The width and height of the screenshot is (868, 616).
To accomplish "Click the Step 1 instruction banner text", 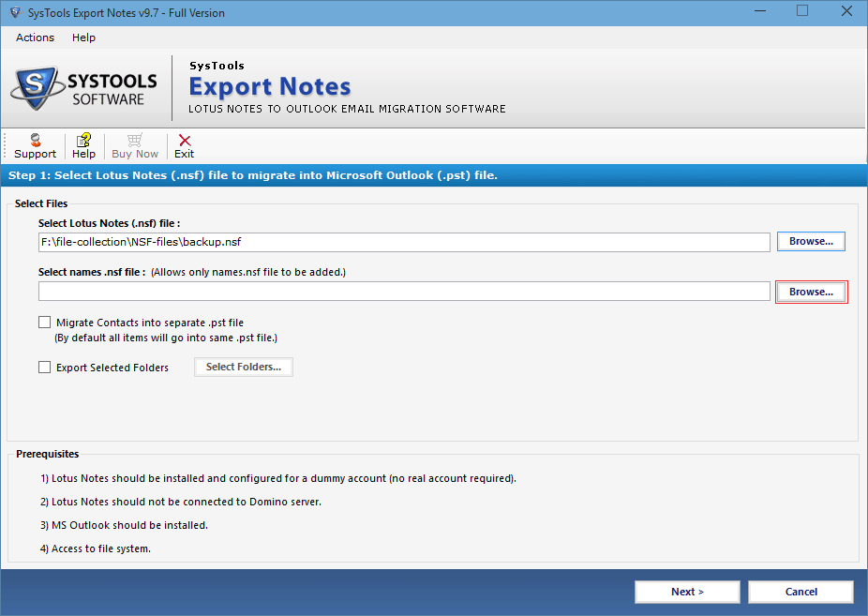I will pyautogui.click(x=253, y=175).
